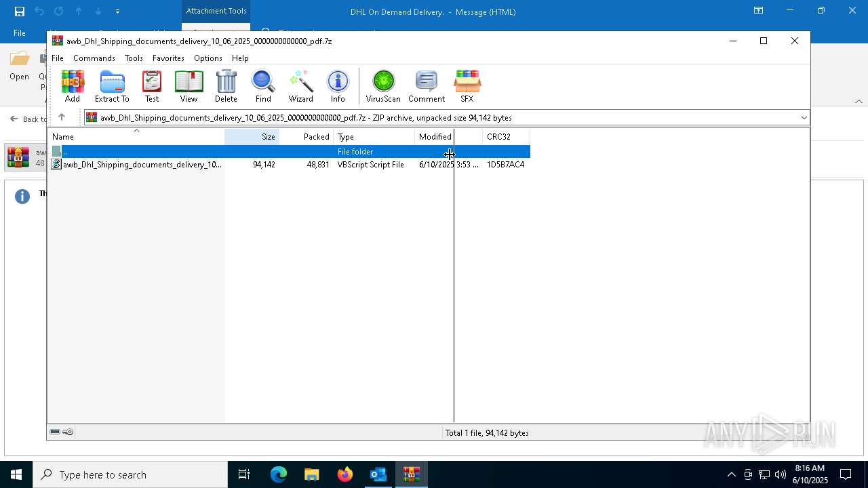The image size is (868, 488).
Task: Run VirusScan on the archive
Action: click(x=383, y=86)
